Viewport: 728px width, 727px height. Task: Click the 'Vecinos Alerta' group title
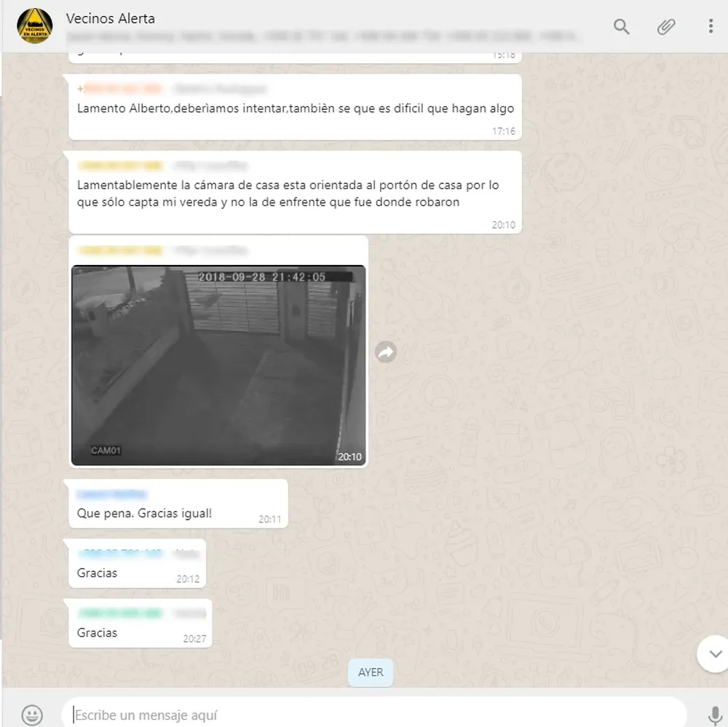tap(110, 18)
